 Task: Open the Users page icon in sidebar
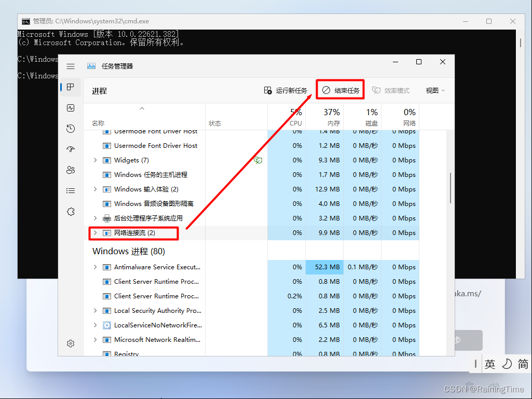point(71,170)
